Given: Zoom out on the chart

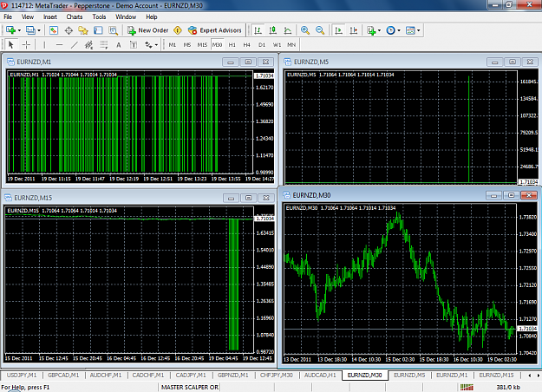Looking at the screenshot, I should [320, 30].
